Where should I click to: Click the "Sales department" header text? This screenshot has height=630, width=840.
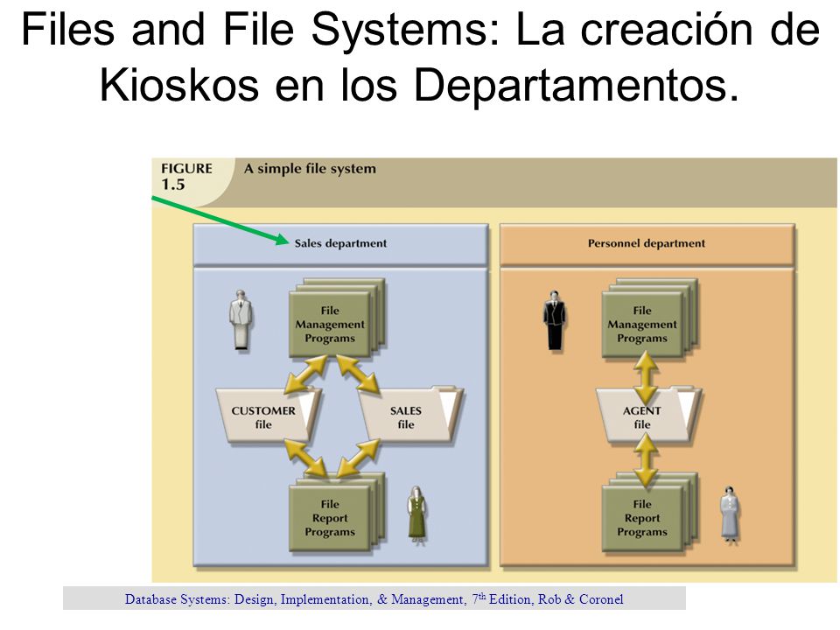pyautogui.click(x=340, y=243)
